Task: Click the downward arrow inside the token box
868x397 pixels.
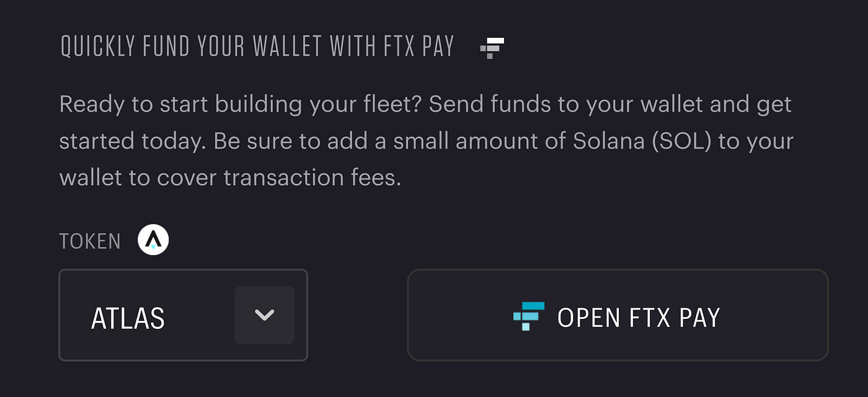Action: 264,315
